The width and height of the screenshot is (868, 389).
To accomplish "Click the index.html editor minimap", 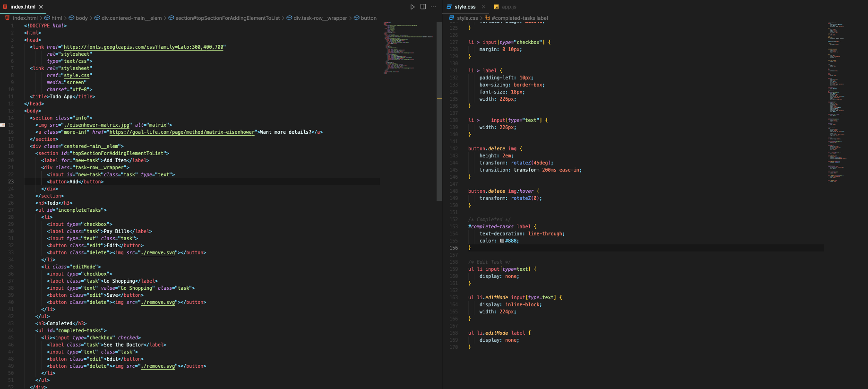I will coord(408,47).
